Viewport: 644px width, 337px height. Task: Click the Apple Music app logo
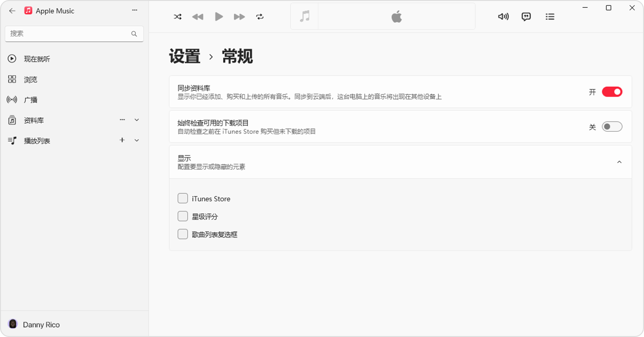(29, 11)
